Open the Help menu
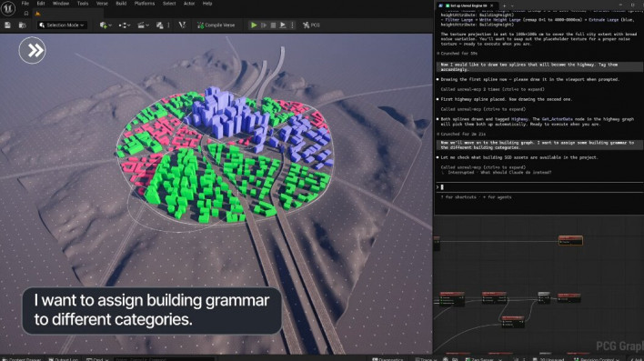The height and width of the screenshot is (361, 644). [207, 4]
